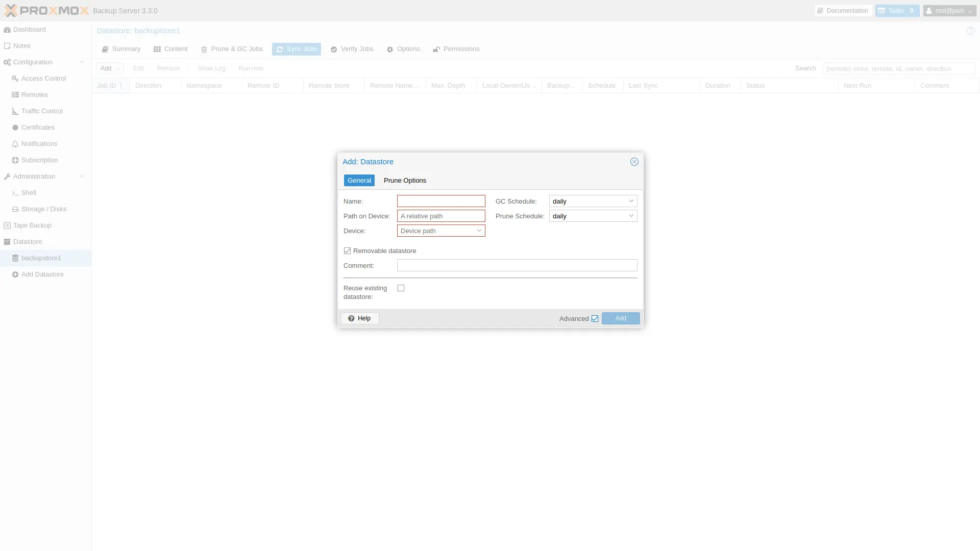Click the Access Control key icon
The width and height of the screenshot is (980, 551).
(15, 79)
